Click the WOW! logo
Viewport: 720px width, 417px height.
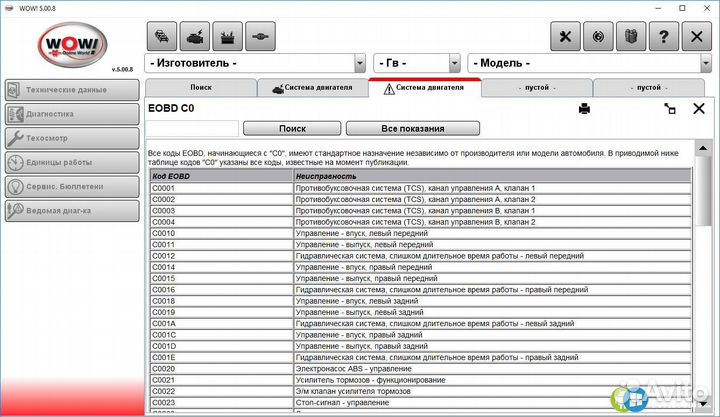pos(70,40)
